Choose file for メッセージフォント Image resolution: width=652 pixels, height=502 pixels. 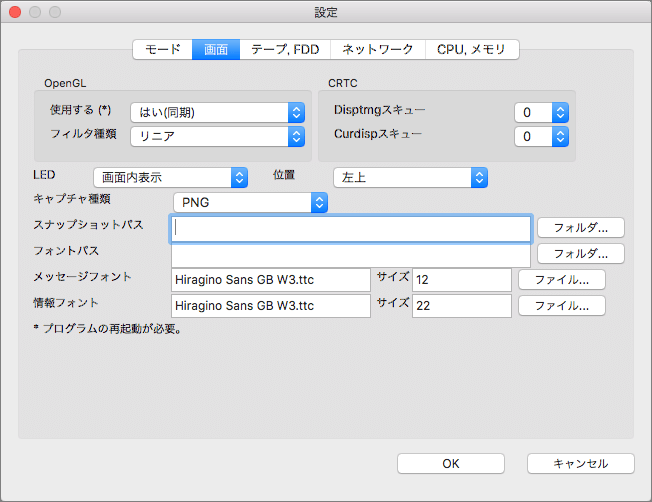click(x=562, y=280)
